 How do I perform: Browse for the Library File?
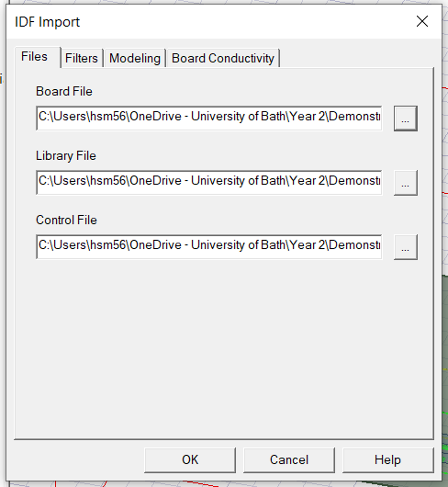pyautogui.click(x=405, y=183)
